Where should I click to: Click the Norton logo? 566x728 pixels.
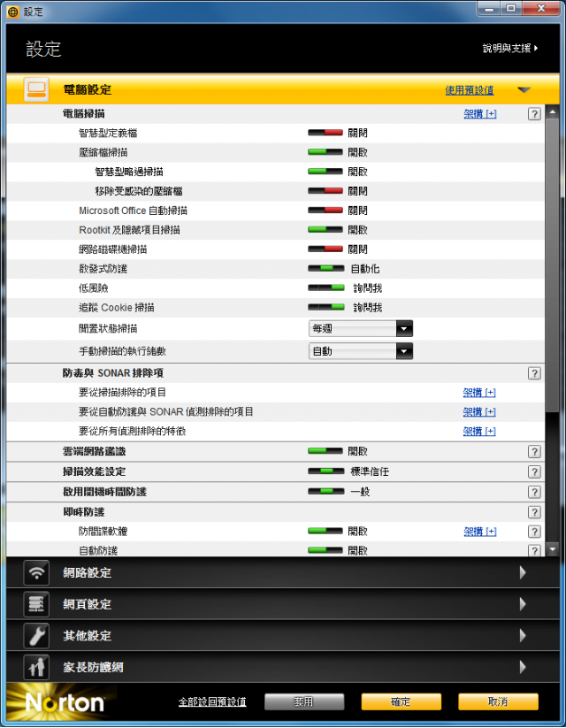coord(65,702)
